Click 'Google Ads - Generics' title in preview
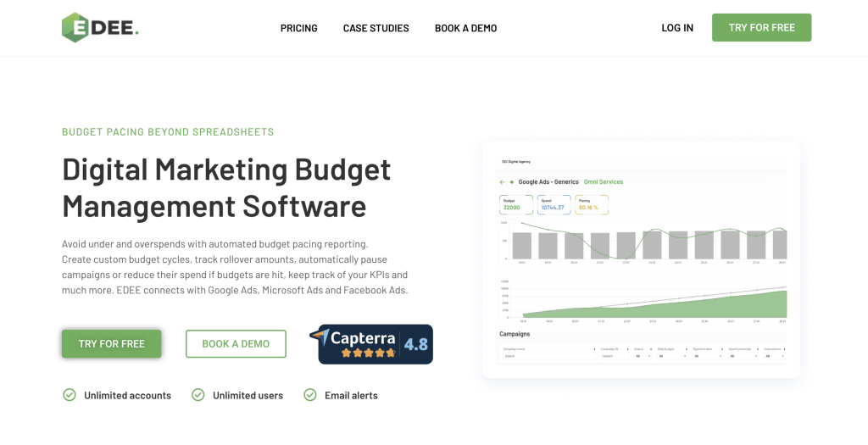 pos(548,181)
